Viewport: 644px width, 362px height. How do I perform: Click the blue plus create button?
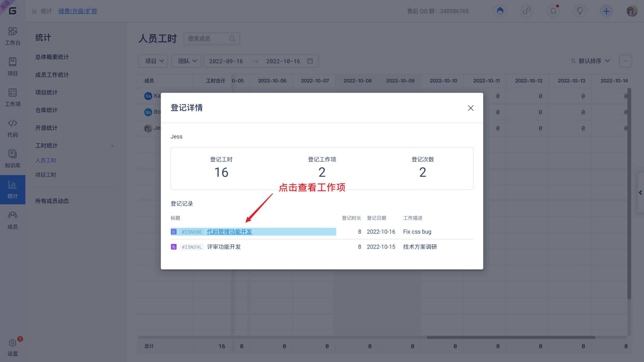[x=606, y=11]
